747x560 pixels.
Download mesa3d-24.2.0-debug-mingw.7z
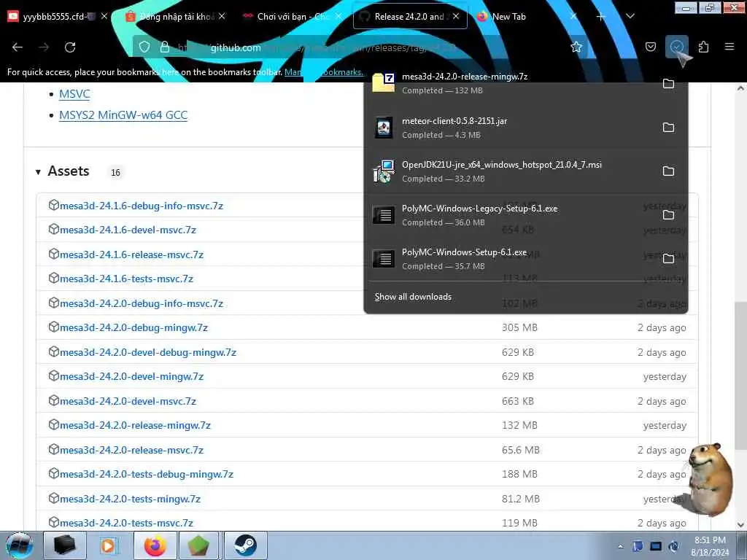133,327
